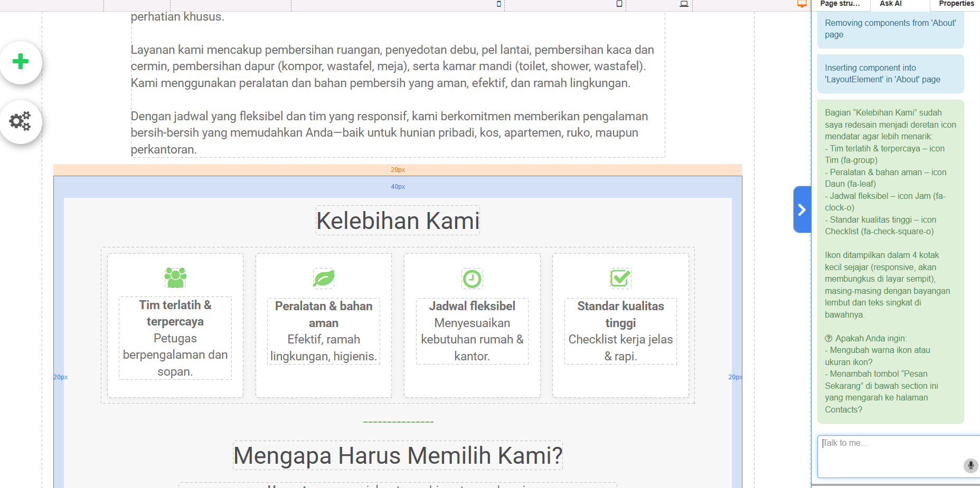This screenshot has width=980, height=488.
Task: Select the green check-square icon
Action: tap(620, 278)
